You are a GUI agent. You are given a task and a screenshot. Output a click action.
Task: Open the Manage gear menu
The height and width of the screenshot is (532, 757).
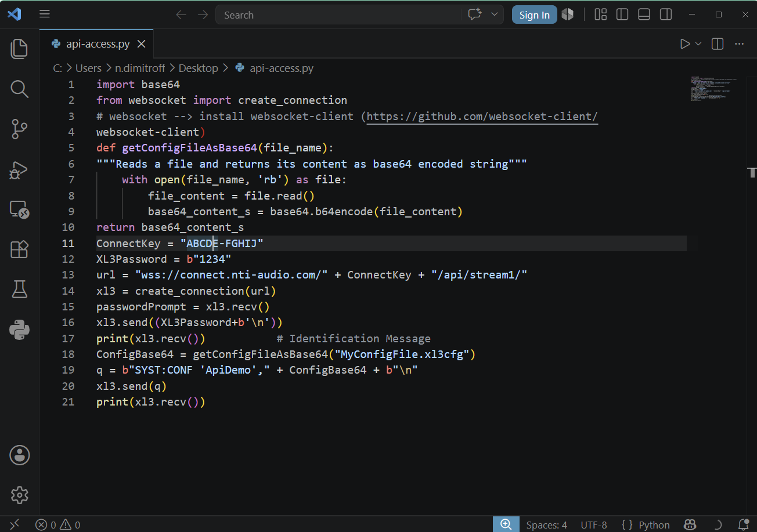(x=19, y=495)
